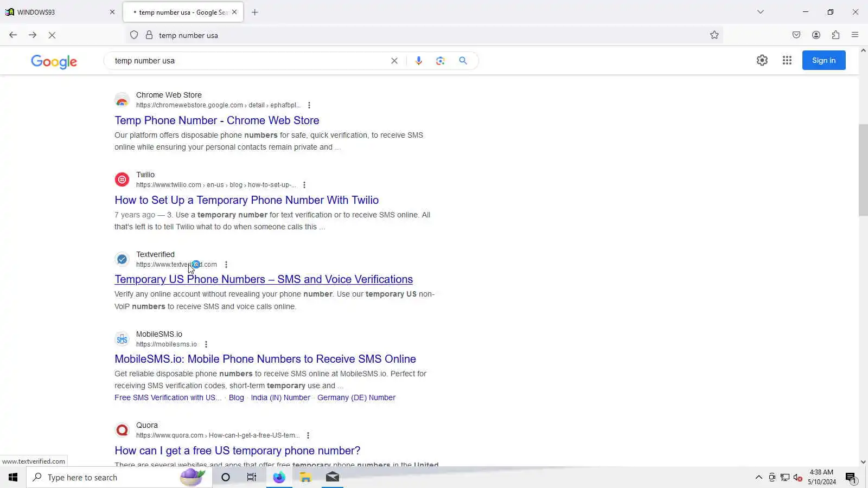Submit search with magnifier icon

pyautogui.click(x=463, y=61)
